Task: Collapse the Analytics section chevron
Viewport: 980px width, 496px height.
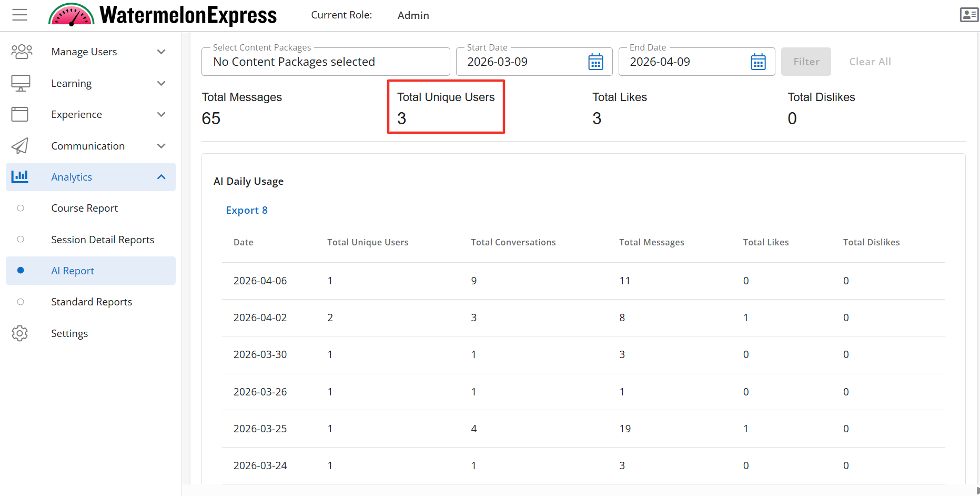Action: pos(161,177)
